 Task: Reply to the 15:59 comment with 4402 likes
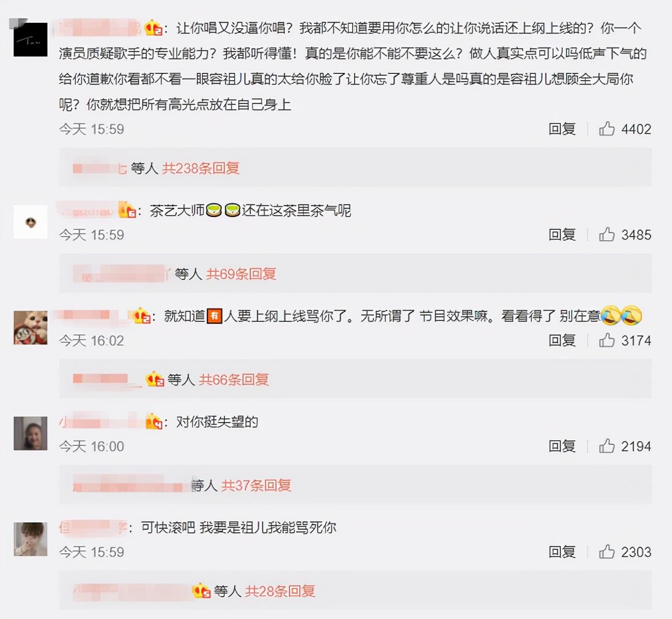coord(562,129)
